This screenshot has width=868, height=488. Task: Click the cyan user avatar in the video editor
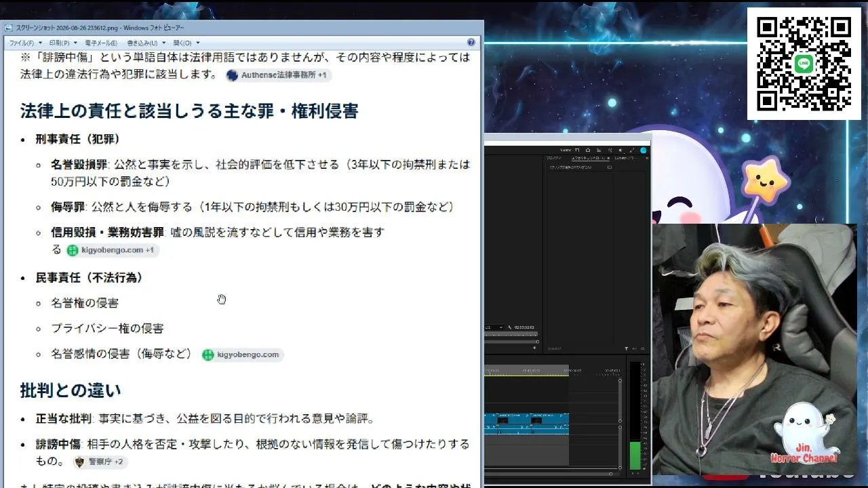click(x=643, y=150)
